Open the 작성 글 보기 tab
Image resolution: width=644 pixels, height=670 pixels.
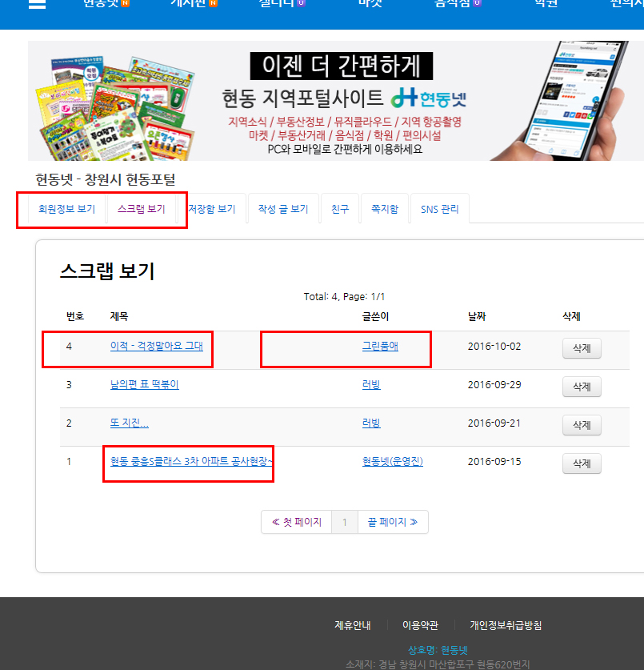[x=283, y=208]
